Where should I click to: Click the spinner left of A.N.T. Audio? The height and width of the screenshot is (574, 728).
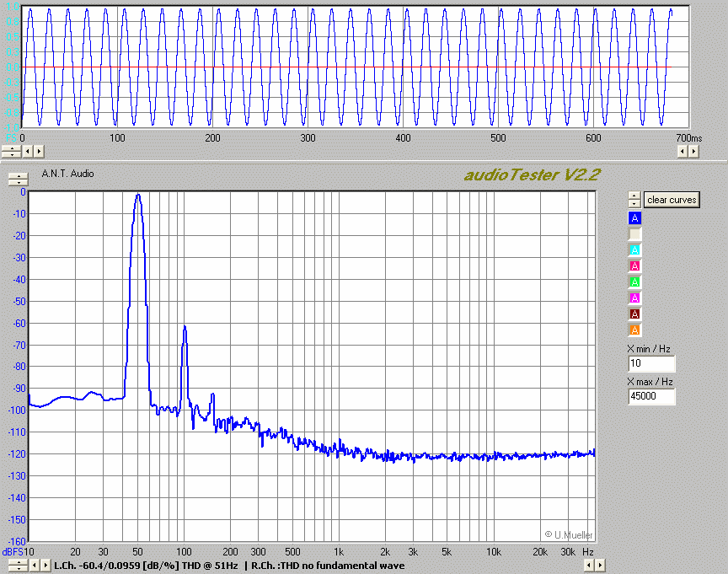click(x=17, y=179)
